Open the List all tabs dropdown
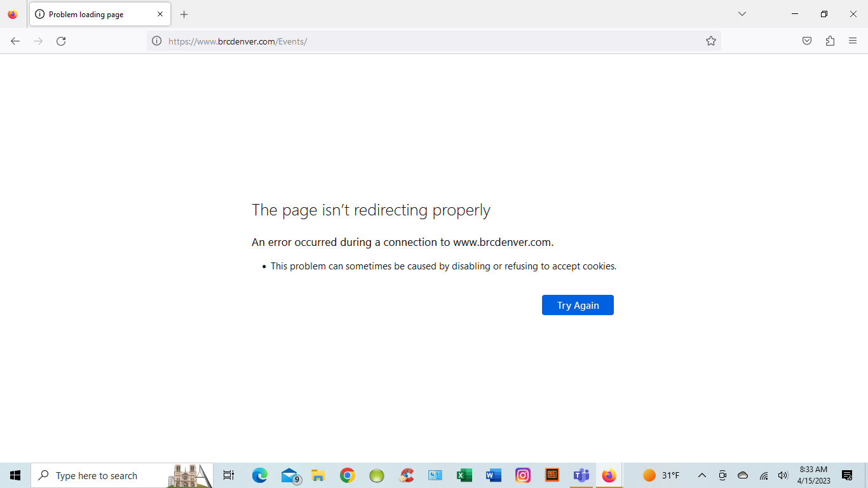Screen dimensions: 868x488 [x=742, y=14]
